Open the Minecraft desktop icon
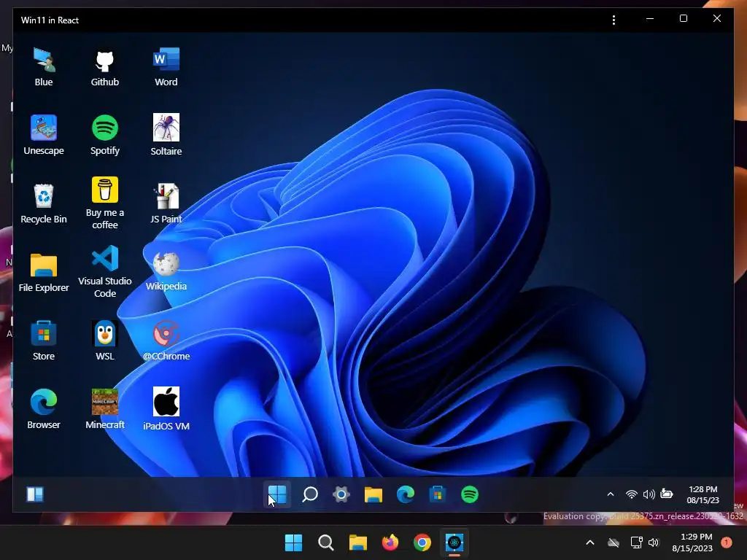747x560 pixels. click(x=105, y=410)
